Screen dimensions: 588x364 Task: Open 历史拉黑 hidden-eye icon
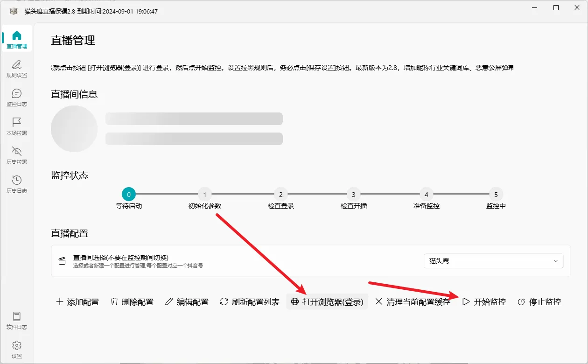click(x=17, y=155)
